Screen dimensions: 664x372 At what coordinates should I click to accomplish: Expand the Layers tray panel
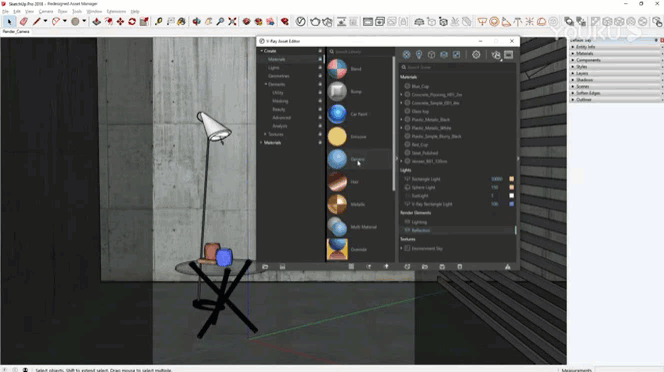tap(573, 73)
